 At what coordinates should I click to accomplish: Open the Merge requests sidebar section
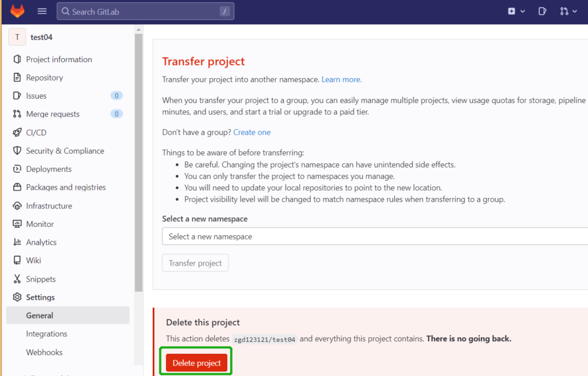point(53,114)
